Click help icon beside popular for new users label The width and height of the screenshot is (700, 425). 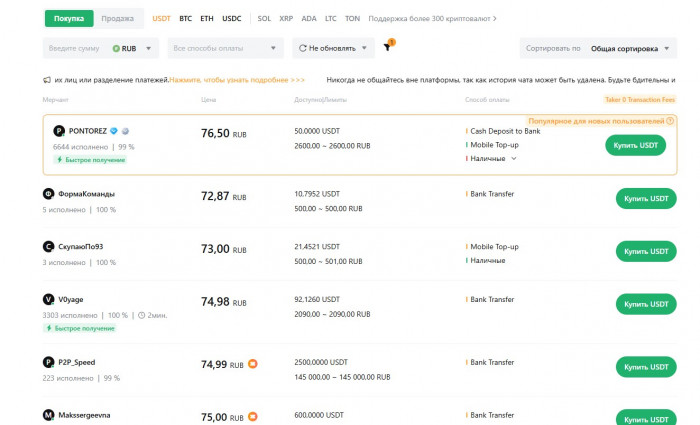pyautogui.click(x=670, y=121)
